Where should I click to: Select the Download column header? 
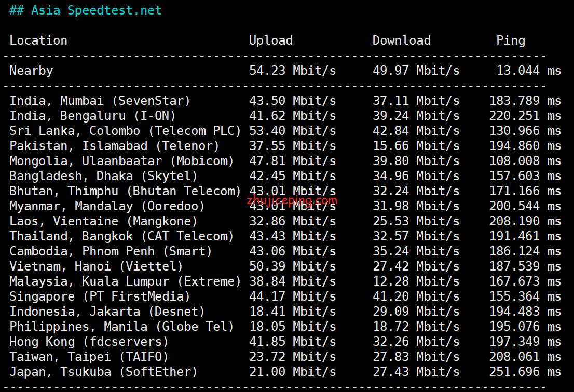coord(402,40)
